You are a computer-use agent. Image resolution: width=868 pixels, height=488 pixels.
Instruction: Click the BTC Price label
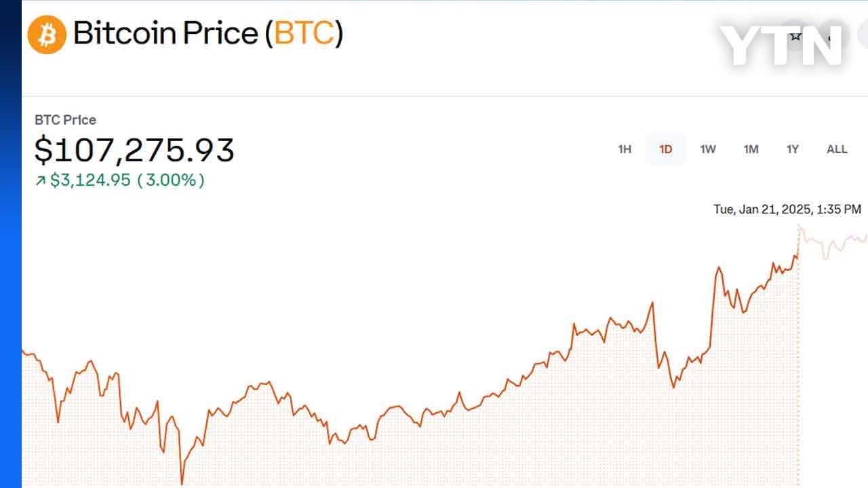(x=65, y=120)
